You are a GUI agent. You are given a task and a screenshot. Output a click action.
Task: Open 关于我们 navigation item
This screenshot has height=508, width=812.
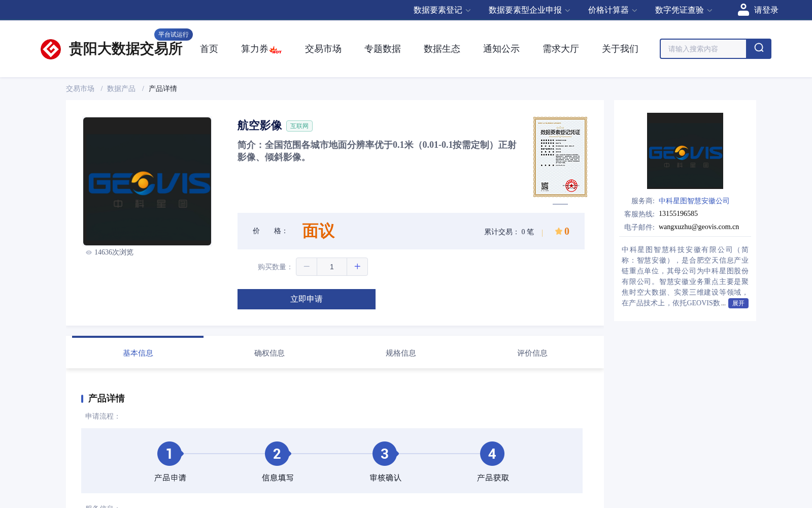coord(620,49)
